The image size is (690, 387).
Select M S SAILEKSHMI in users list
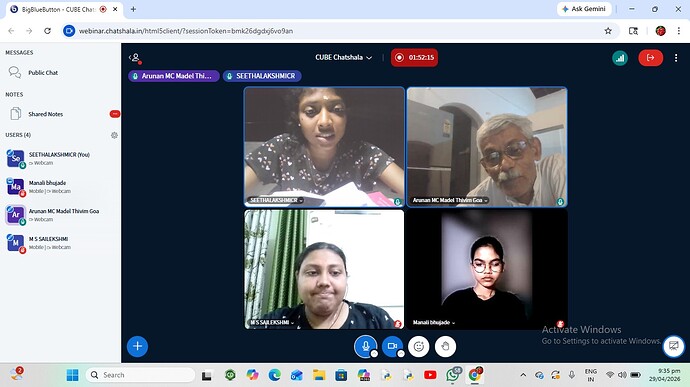48,239
